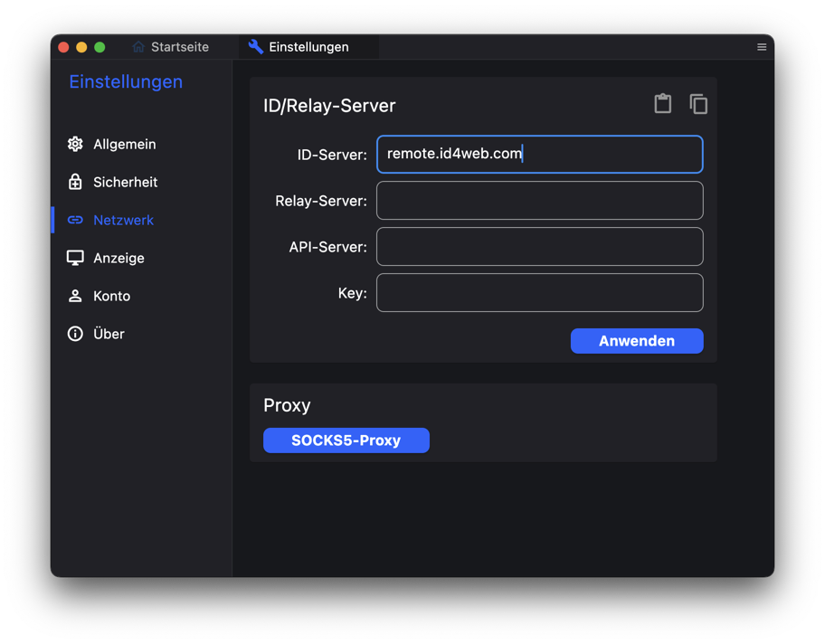Click the Sicherheit lock icon

pyautogui.click(x=75, y=182)
